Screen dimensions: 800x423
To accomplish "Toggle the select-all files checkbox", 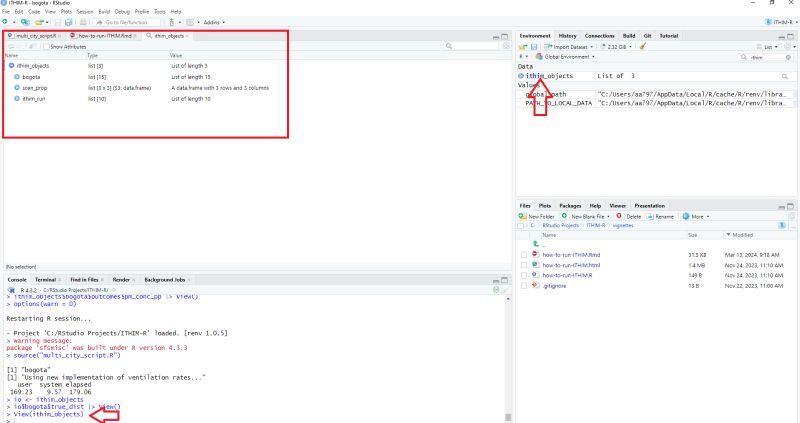I will click(x=520, y=226).
